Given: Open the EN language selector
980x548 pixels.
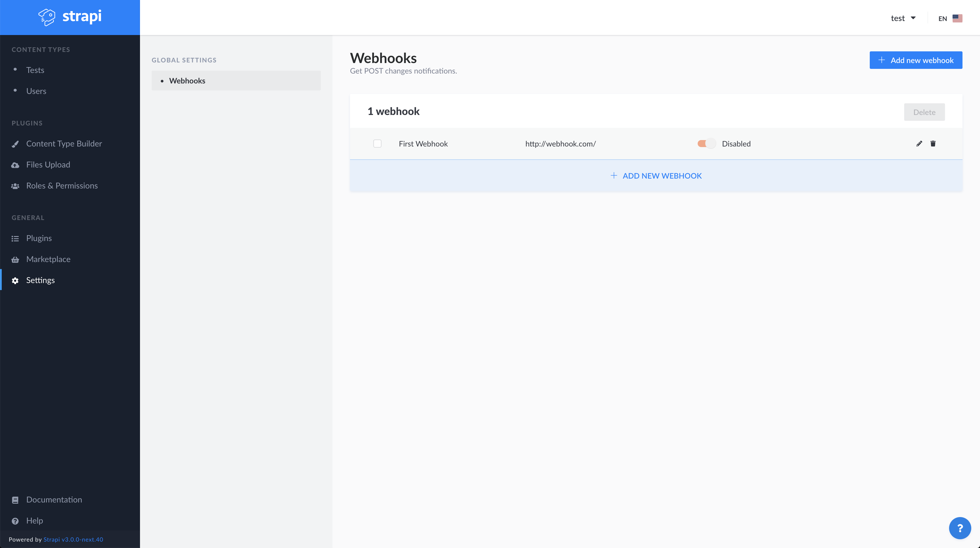Looking at the screenshot, I should (x=950, y=18).
